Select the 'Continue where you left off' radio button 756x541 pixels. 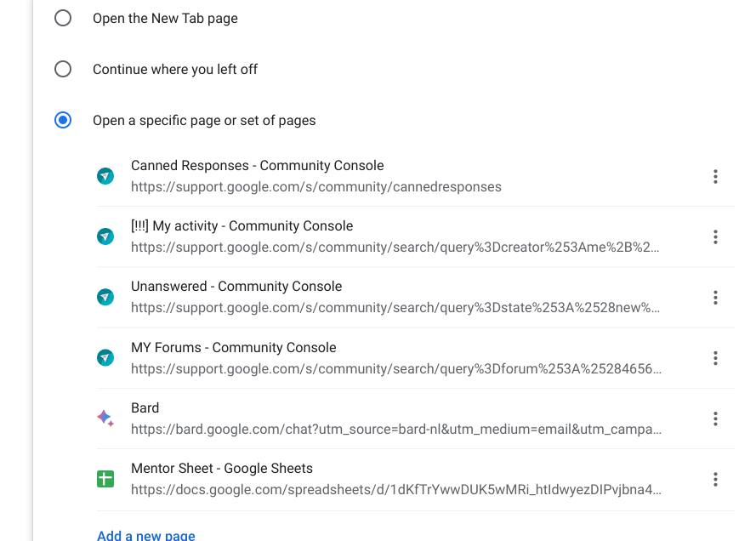pyautogui.click(x=63, y=69)
